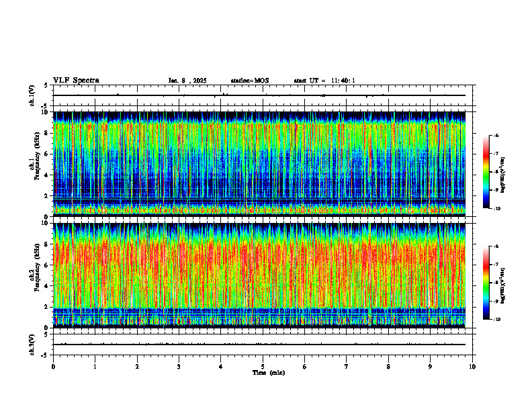Image resolution: width=532 pixels, height=411 pixels.
Task: Click the ch.2 colorbar log(PSD) unit label
Action: pyautogui.click(x=504, y=285)
